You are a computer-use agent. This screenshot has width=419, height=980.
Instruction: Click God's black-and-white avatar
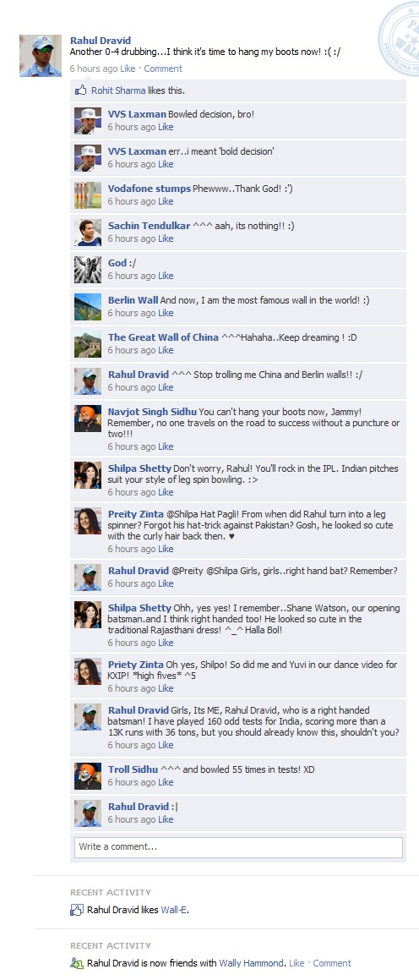click(x=87, y=270)
